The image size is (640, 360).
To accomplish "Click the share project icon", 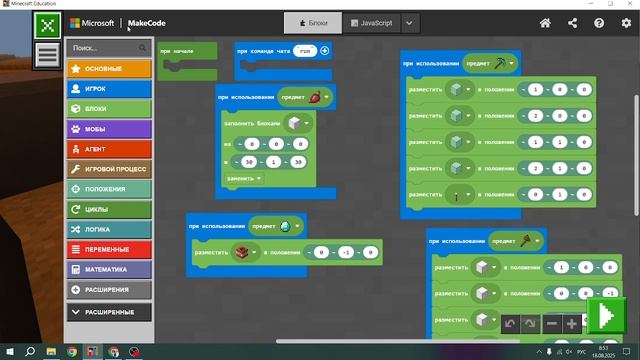I will (x=572, y=23).
